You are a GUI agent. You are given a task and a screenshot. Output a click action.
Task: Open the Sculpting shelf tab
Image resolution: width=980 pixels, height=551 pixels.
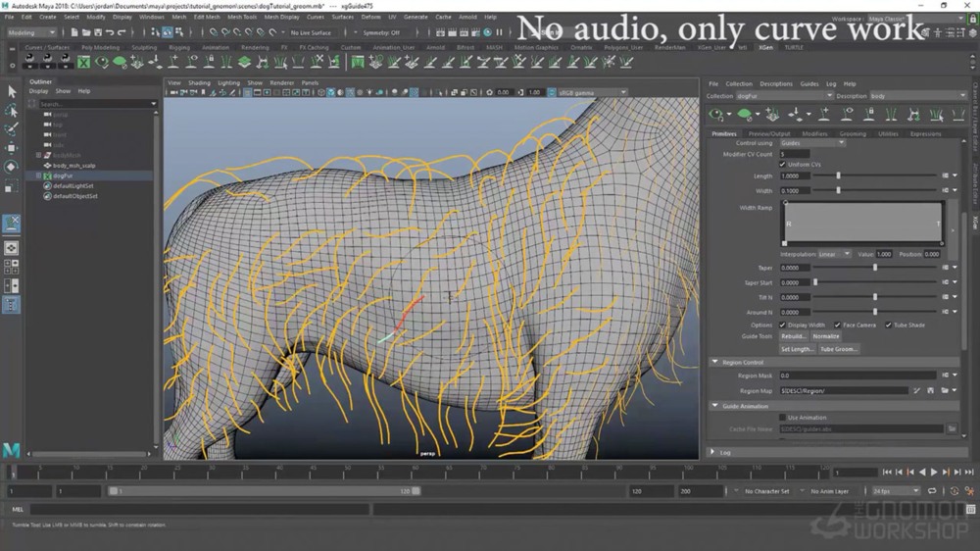click(144, 47)
